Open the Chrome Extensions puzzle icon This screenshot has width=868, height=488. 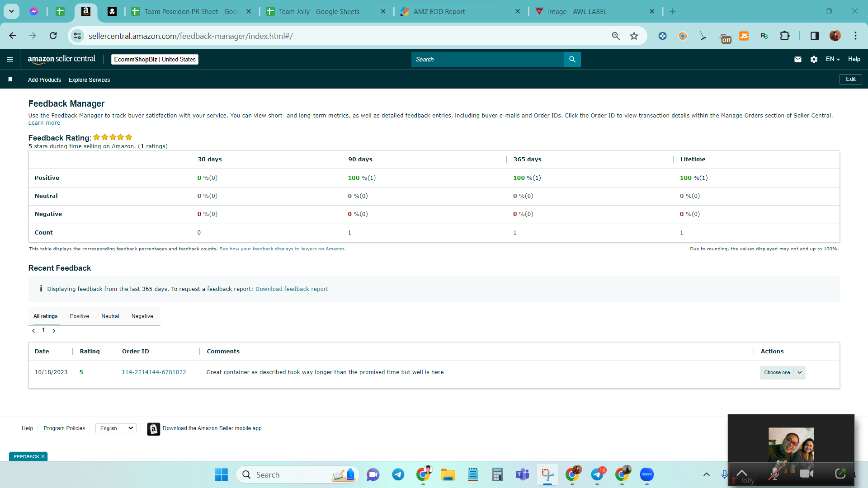click(785, 36)
